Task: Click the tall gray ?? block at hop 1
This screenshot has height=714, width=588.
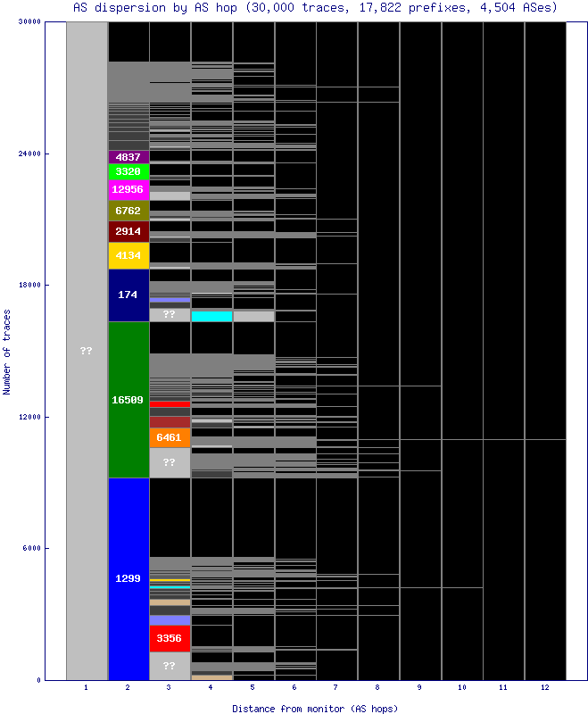Action: [x=87, y=351]
